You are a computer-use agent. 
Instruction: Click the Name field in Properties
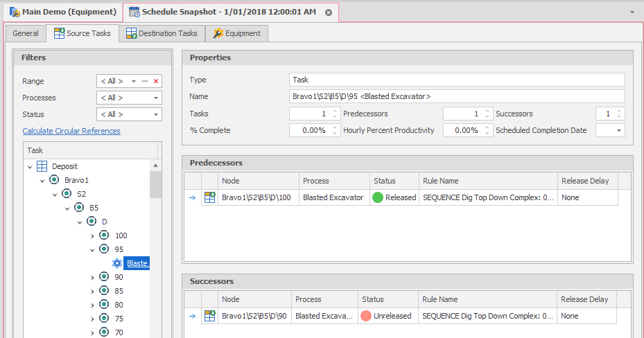[457, 96]
